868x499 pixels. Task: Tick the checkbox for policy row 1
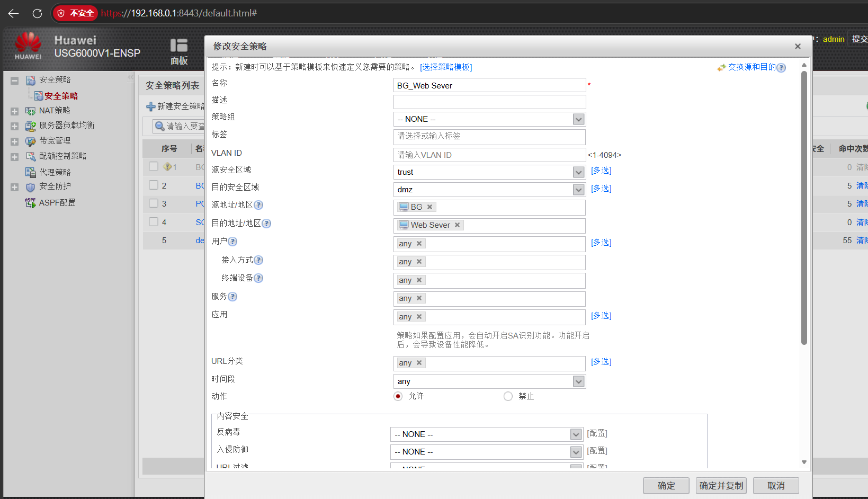pyautogui.click(x=154, y=166)
